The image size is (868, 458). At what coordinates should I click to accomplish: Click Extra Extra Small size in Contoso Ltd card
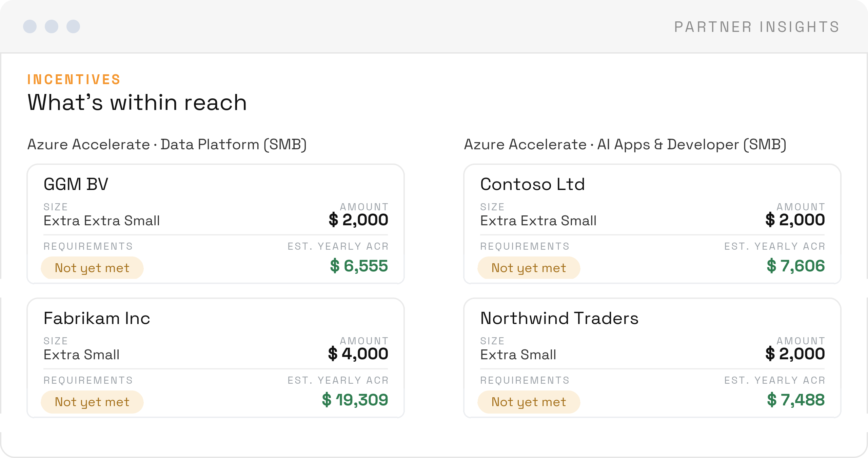538,221
